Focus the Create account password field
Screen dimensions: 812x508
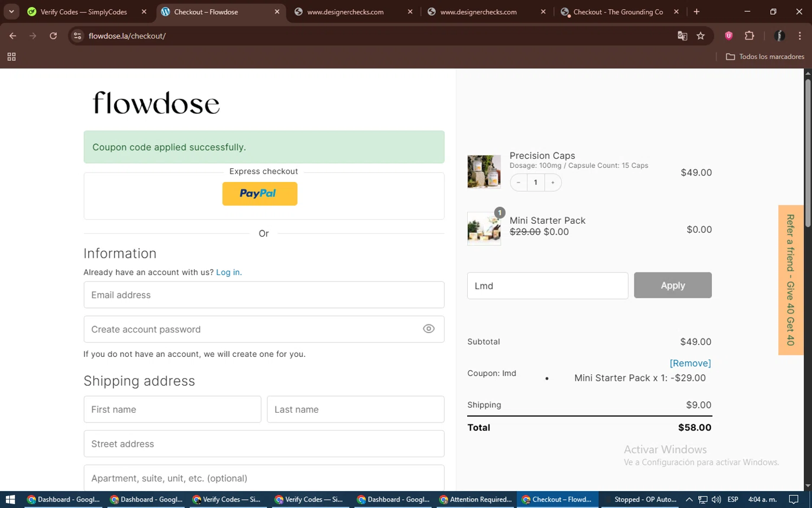(x=264, y=329)
